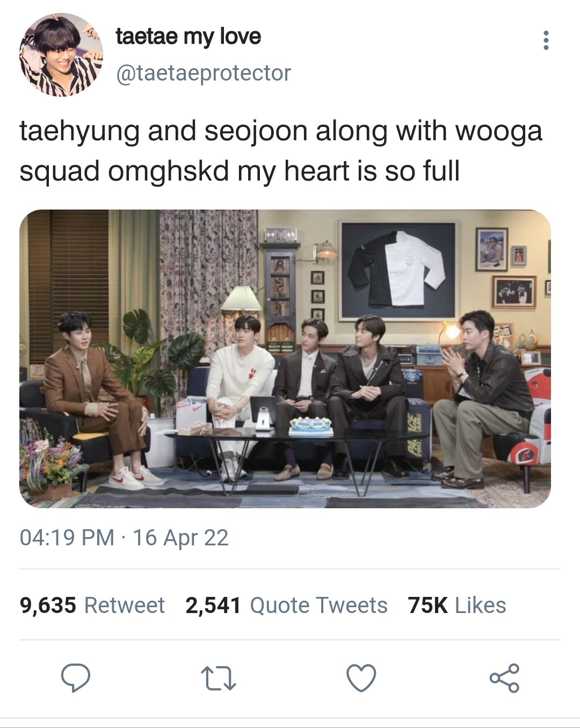Image resolution: width=580 pixels, height=728 pixels.
Task: Open the 04:19 PM timestamp
Action: click(x=67, y=538)
